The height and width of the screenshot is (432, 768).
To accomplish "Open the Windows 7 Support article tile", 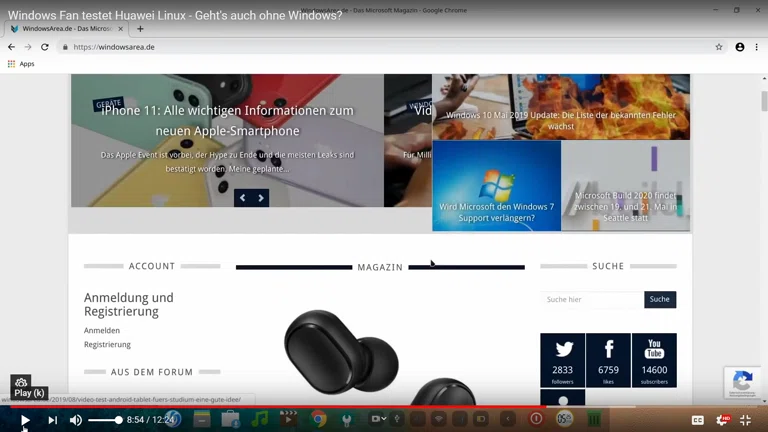I will (x=497, y=186).
